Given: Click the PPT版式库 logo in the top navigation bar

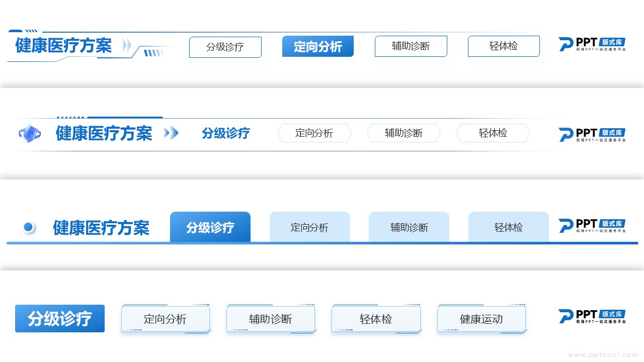Looking at the screenshot, I should (x=592, y=45).
